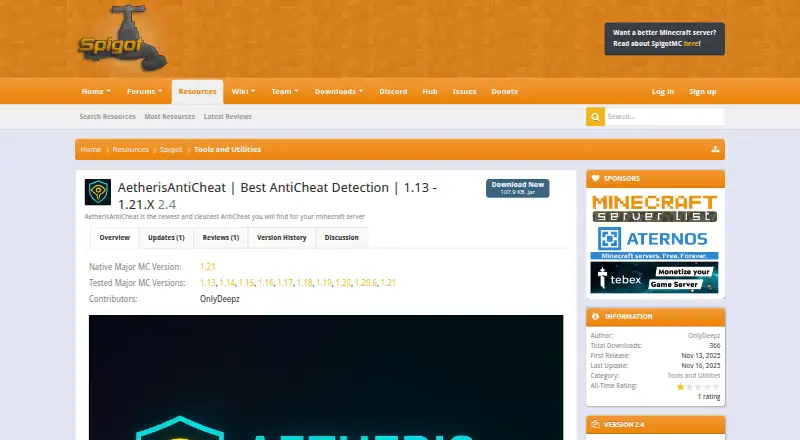
Task: Switch to the Reviews (1) tab
Action: tap(221, 238)
